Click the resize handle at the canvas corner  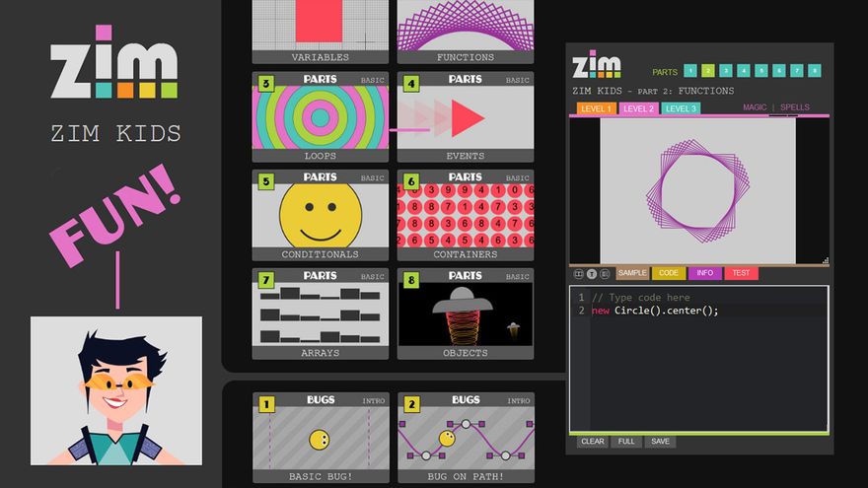tap(826, 260)
